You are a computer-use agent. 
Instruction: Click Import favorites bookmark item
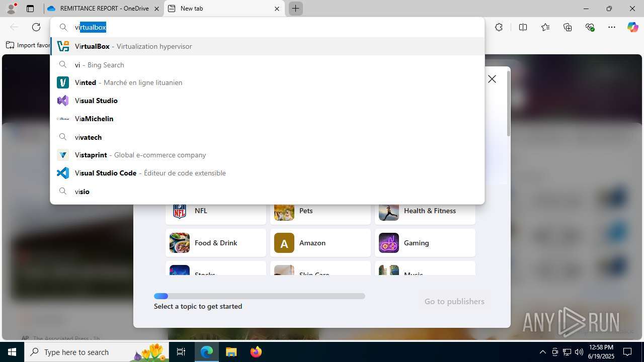click(28, 45)
